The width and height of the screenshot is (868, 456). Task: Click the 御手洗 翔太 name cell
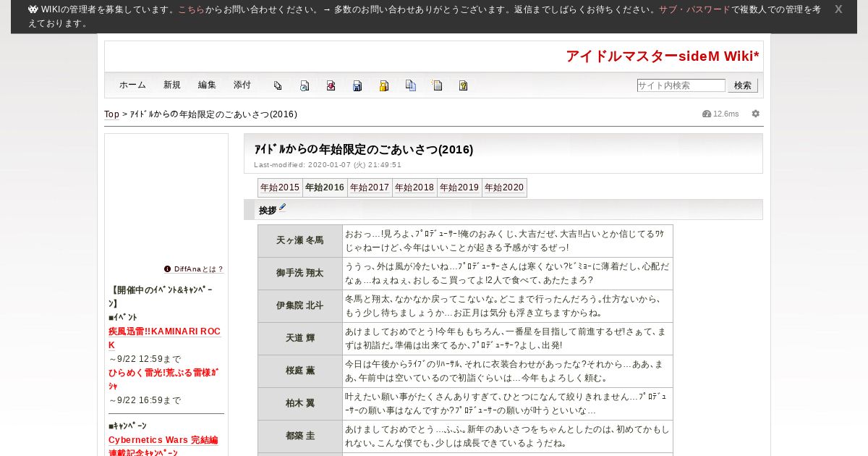coord(300,274)
